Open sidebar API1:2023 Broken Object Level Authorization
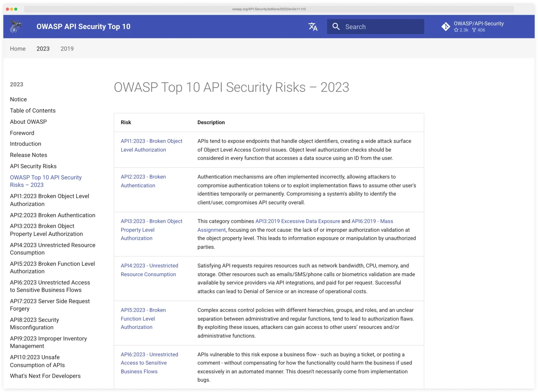Image resolution: width=538 pixels, height=392 pixels. (49, 200)
